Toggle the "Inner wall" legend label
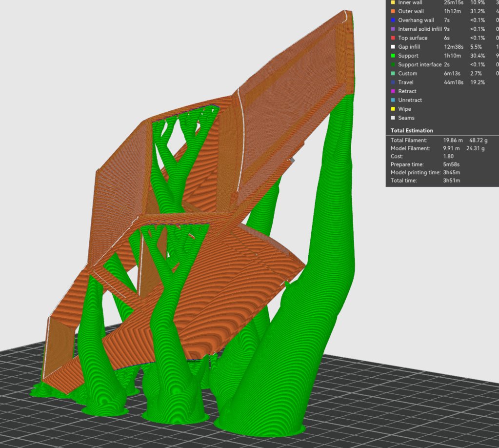Screen dimensions: 499x448 tap(410, 2)
